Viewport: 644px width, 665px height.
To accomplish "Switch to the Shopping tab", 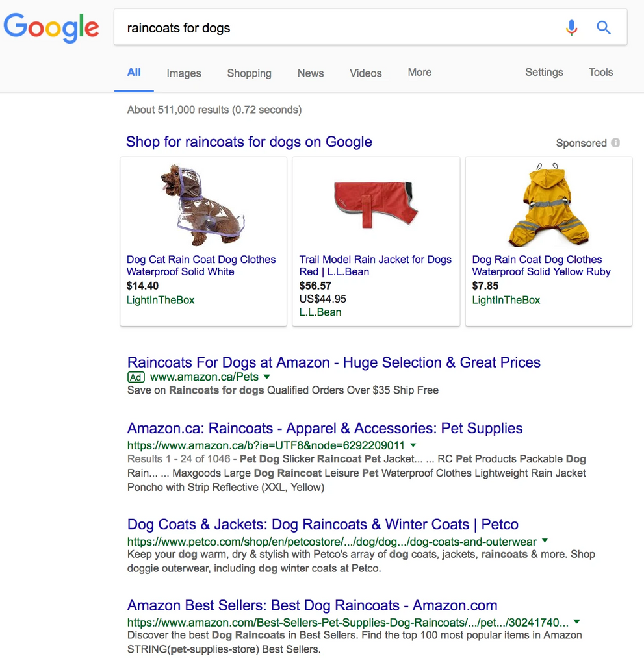I will [249, 73].
